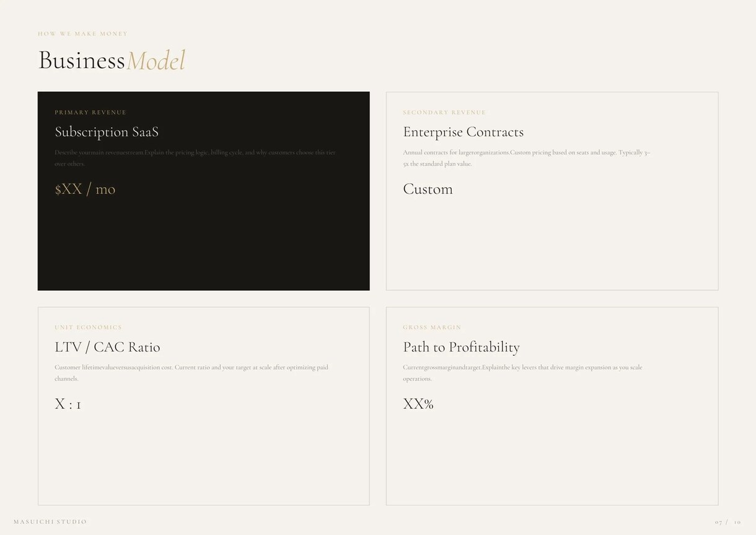The height and width of the screenshot is (535, 756).
Task: Click the 'MASUICHI STUDIO' footer text
Action: [50, 522]
